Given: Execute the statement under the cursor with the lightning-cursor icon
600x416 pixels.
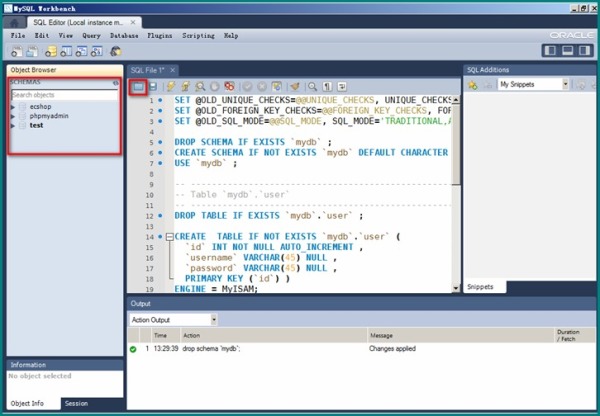Looking at the screenshot, I should [x=186, y=87].
